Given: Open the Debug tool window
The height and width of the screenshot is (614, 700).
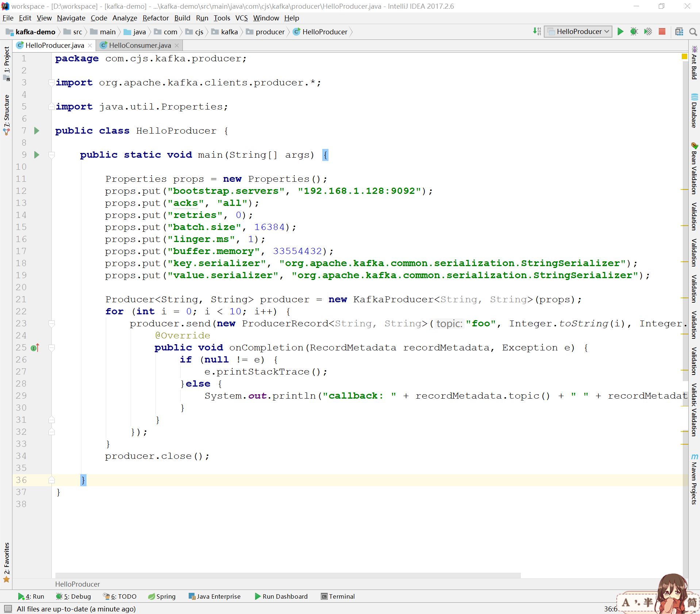Looking at the screenshot, I should [x=73, y=596].
